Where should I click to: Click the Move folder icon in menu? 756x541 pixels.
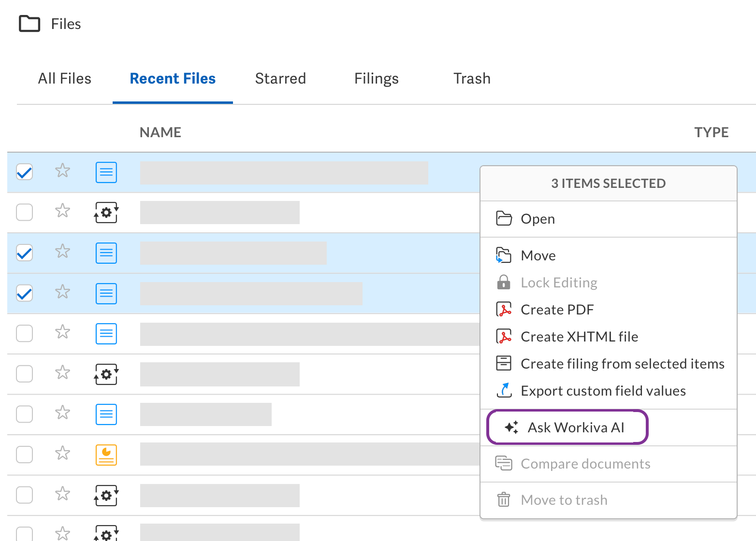(x=504, y=256)
